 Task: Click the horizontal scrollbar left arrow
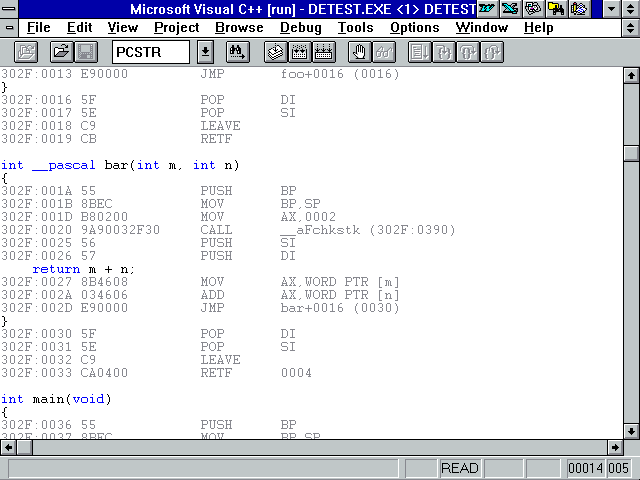coord(8,447)
